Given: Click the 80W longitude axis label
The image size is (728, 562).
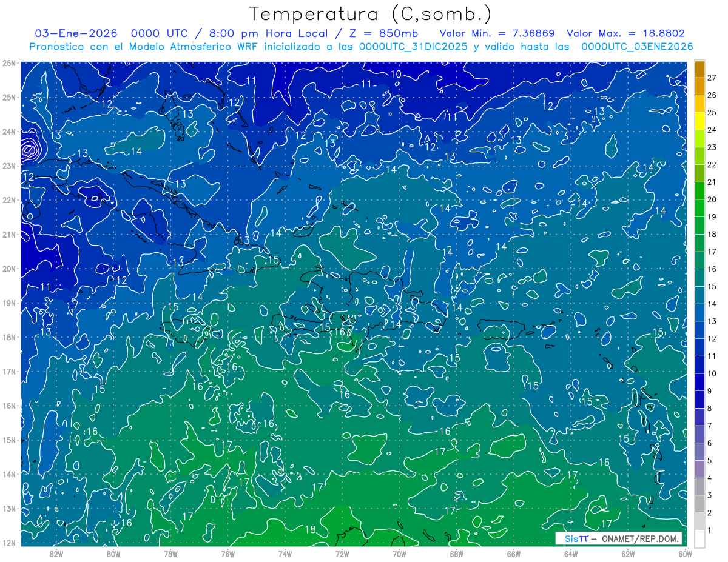Looking at the screenshot, I should [x=113, y=553].
